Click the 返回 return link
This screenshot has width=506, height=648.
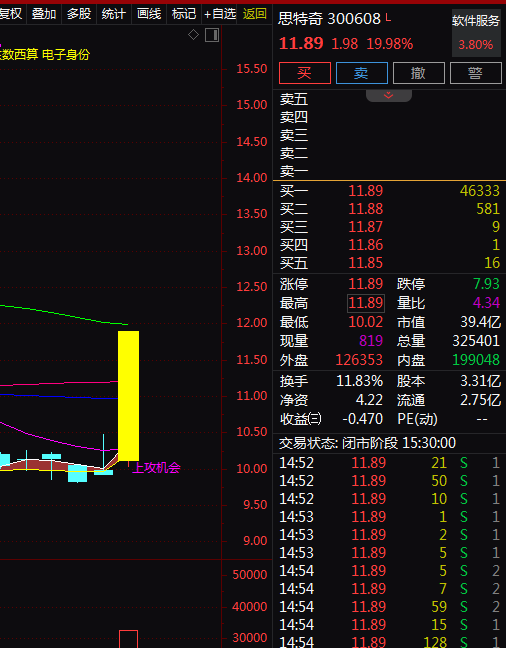pos(254,14)
